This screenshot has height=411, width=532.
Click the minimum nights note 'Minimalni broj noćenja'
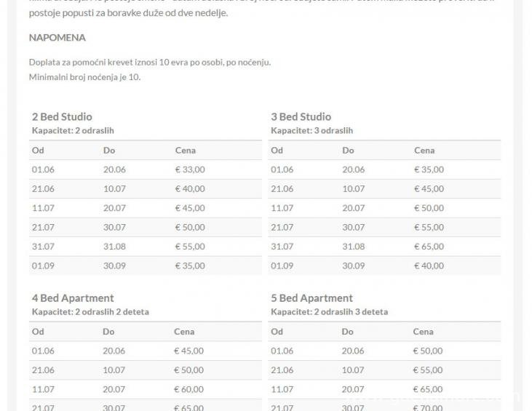84,76
